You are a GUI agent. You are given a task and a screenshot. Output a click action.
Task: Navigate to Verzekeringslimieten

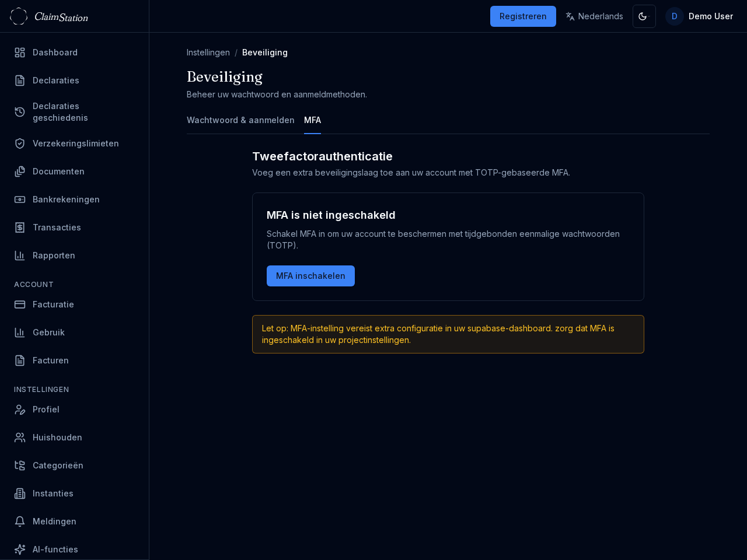pos(74,143)
